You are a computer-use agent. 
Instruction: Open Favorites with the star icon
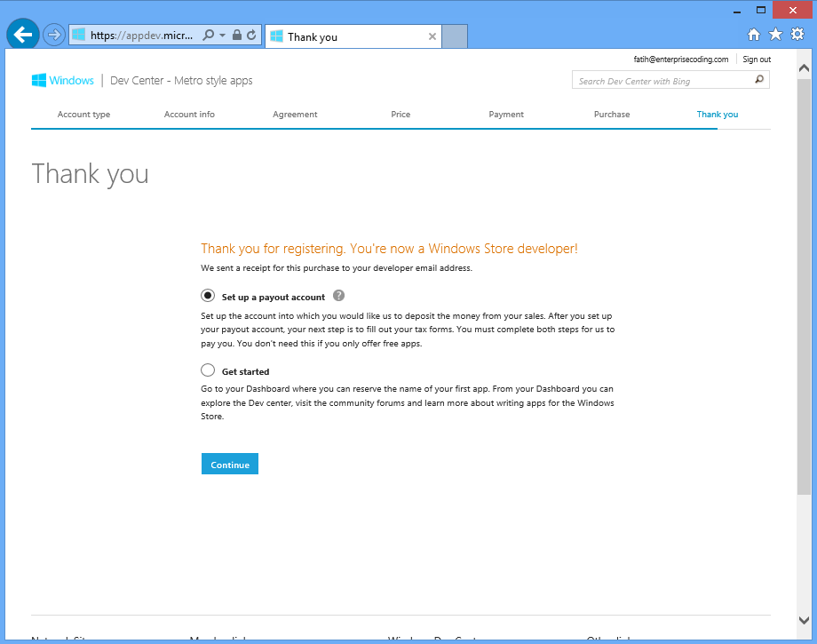[x=775, y=35]
